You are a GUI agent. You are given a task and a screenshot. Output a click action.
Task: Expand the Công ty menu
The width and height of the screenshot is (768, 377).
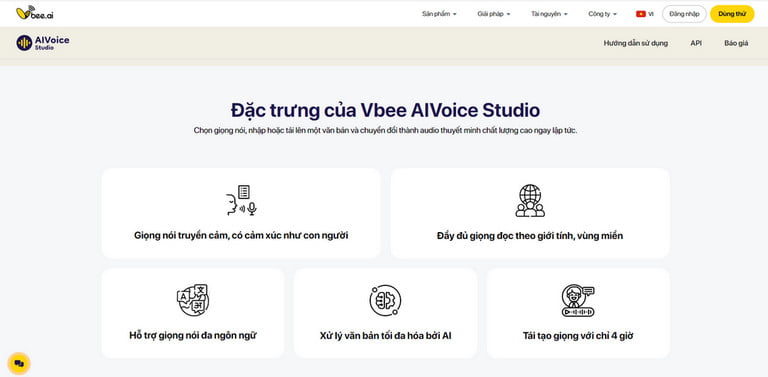[602, 14]
